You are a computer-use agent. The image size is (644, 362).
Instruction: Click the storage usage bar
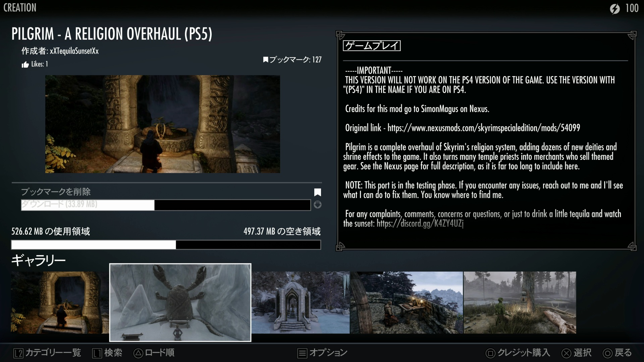166,245
